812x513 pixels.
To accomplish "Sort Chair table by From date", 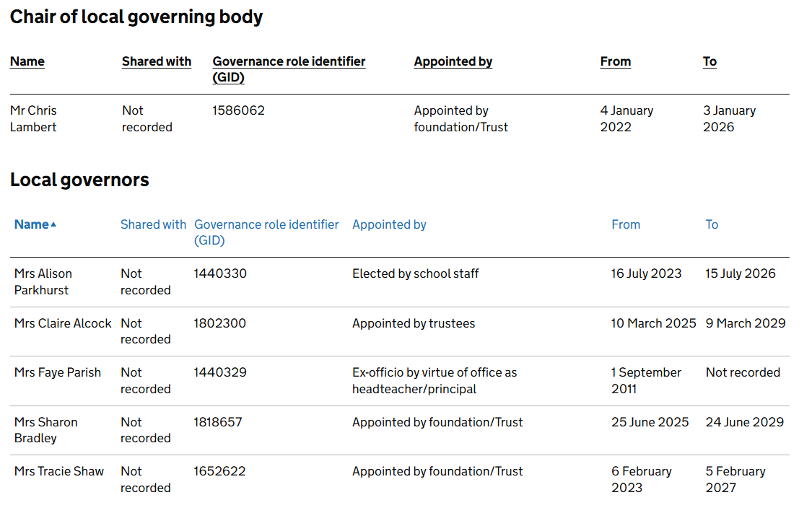I will (615, 61).
